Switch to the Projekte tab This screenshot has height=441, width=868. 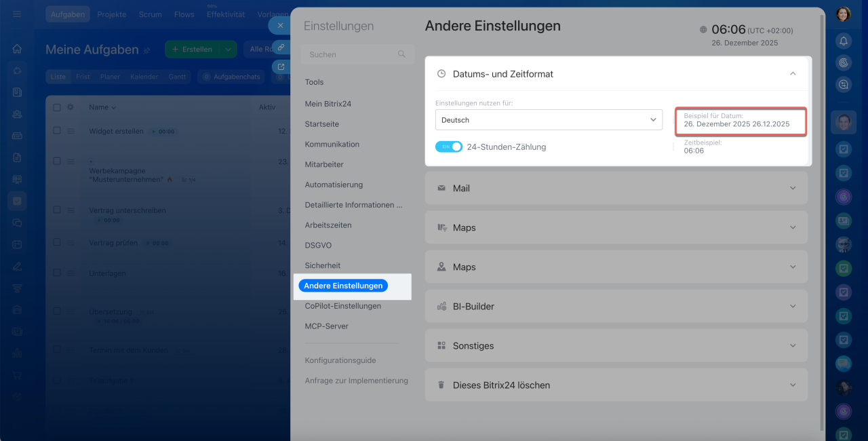(x=112, y=14)
